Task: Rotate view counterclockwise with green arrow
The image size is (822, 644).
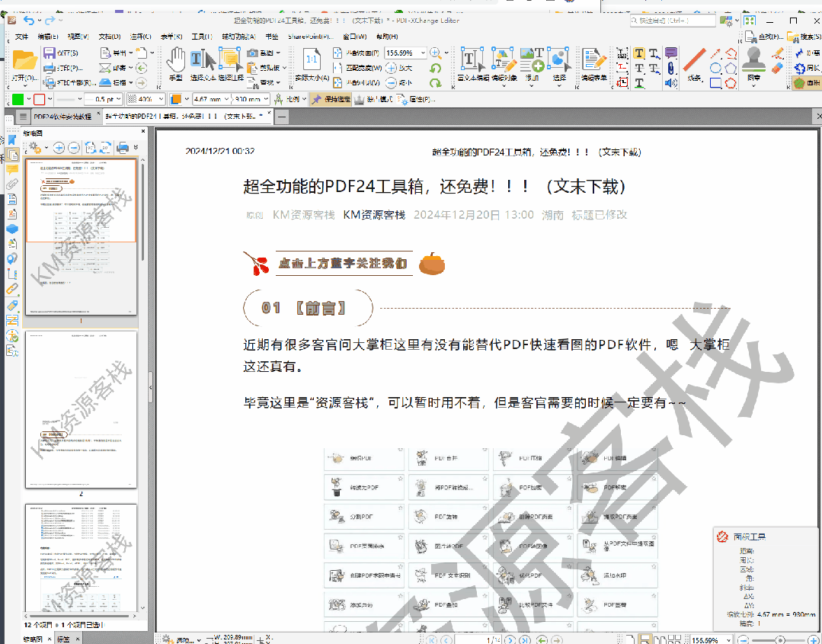Action: pos(435,68)
